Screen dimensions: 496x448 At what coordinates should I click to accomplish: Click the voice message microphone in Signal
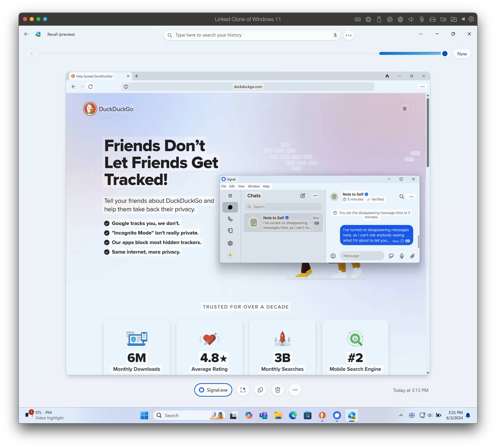click(401, 256)
